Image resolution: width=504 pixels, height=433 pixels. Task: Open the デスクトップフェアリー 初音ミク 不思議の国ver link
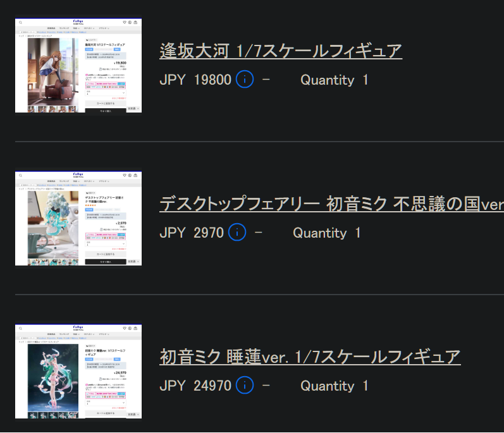(x=332, y=204)
